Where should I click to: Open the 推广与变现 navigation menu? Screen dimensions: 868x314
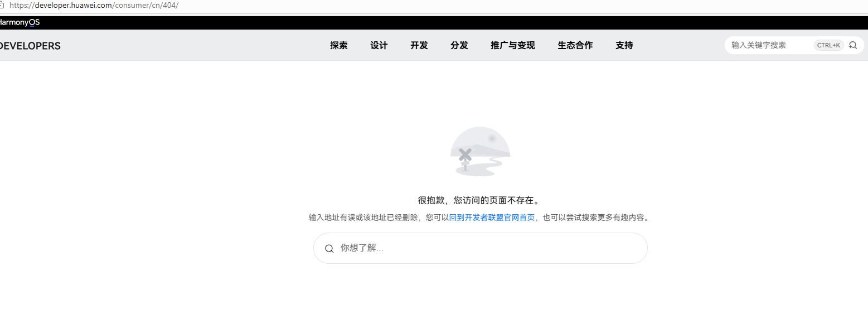[x=513, y=46]
